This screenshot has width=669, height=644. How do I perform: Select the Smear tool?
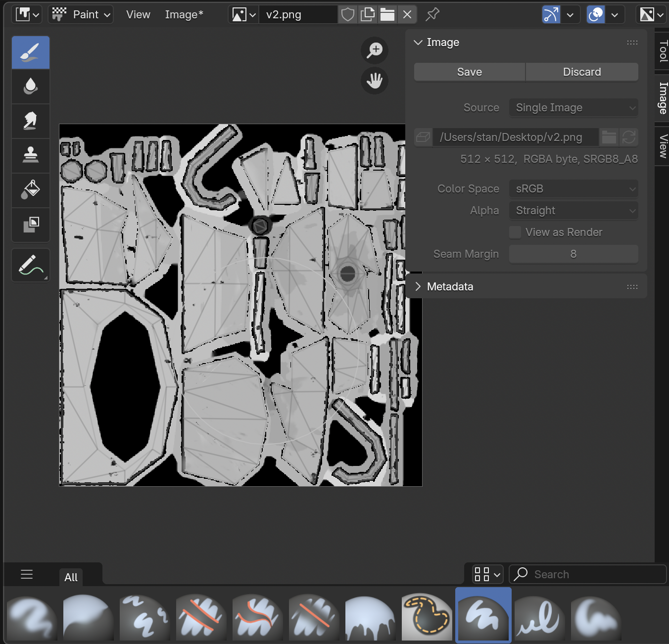(31, 121)
